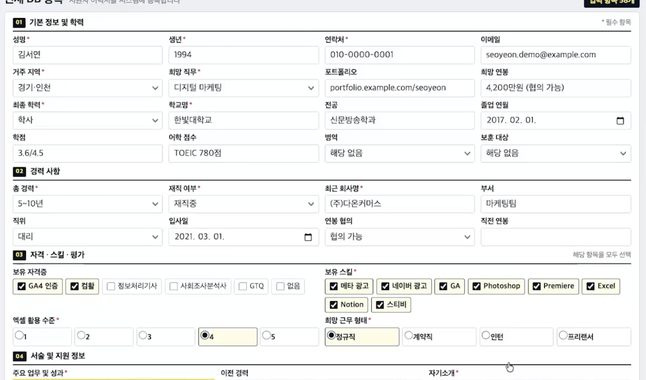Open the 거주 지역 dropdown
Screen dimensions: 646x380
[87, 88]
